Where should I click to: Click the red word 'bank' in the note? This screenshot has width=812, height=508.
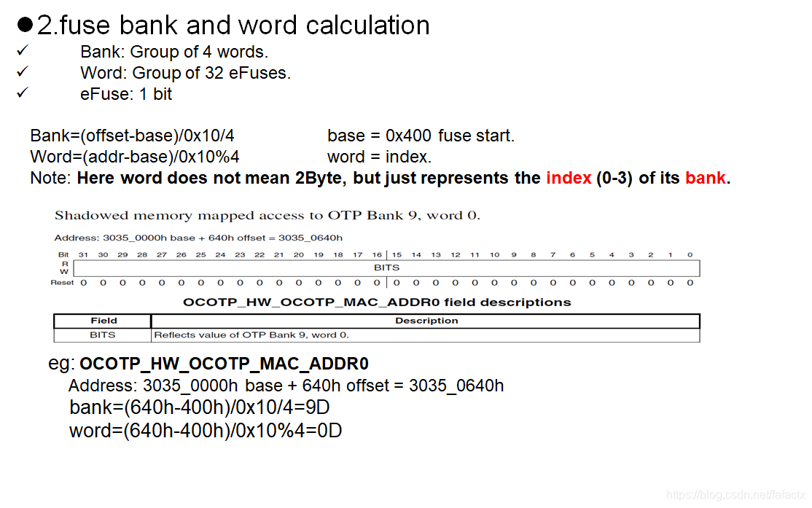point(706,178)
